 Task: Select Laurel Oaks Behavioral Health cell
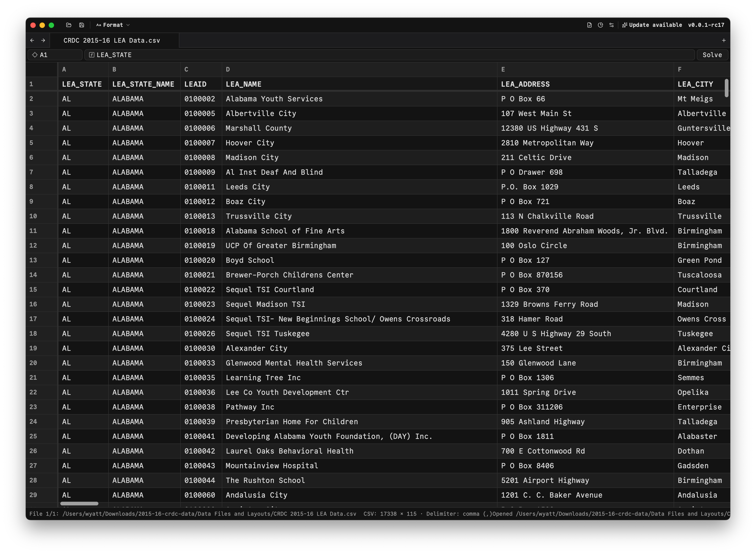pyautogui.click(x=359, y=451)
